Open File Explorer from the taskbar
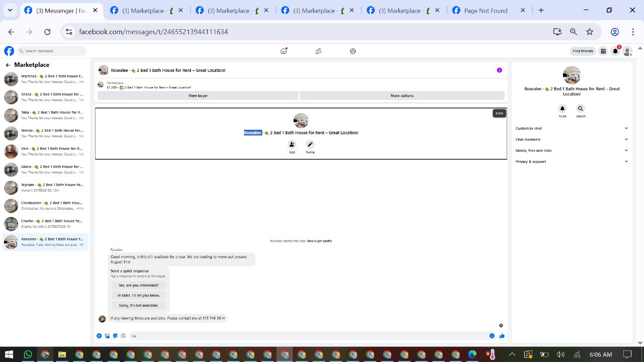This screenshot has width=644, height=362. coord(62,354)
